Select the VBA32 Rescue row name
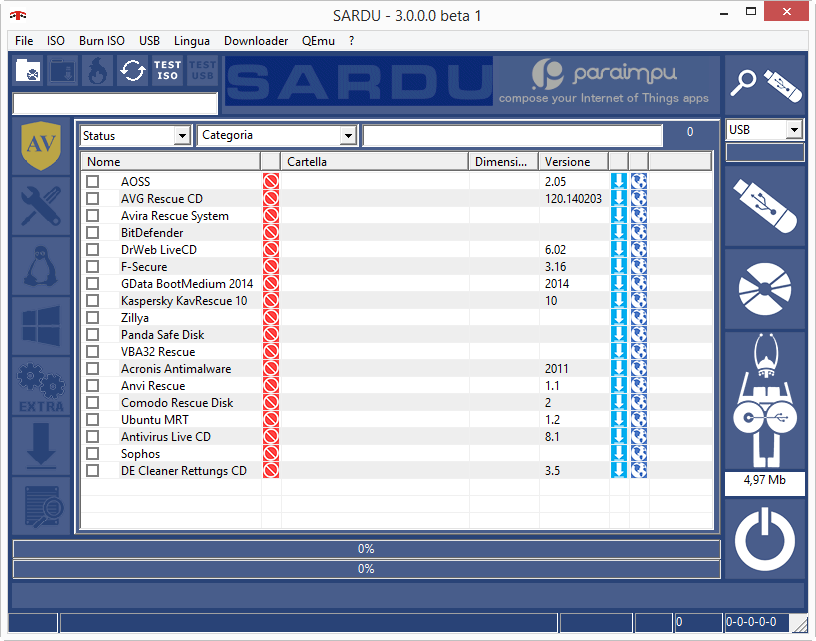This screenshot has height=641, width=816. pos(158,352)
